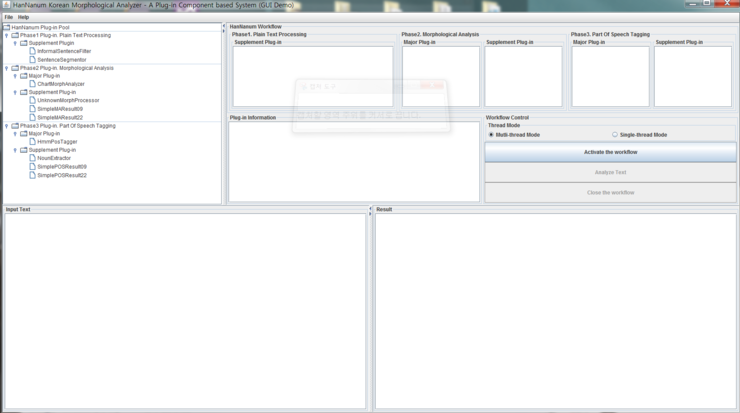This screenshot has height=413, width=740.
Task: Click the Plug-in Information panel
Action: pos(354,162)
